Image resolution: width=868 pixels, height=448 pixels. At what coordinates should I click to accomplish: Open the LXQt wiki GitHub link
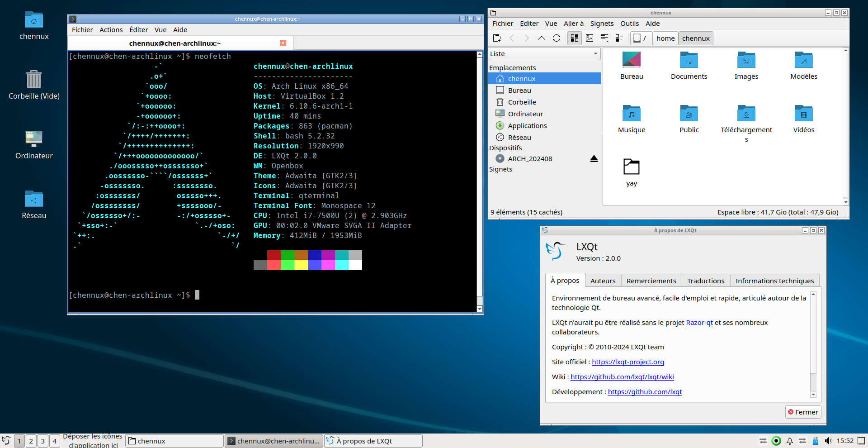coord(622,377)
